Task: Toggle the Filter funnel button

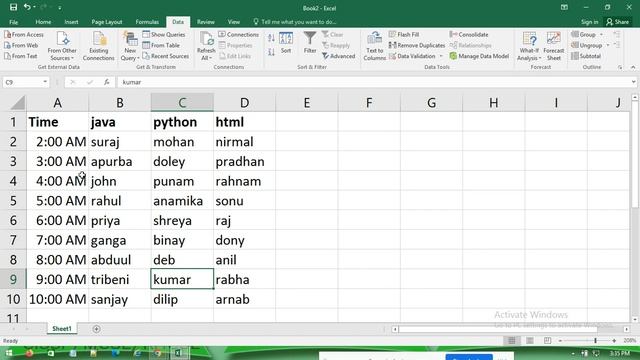Action: tap(310, 43)
